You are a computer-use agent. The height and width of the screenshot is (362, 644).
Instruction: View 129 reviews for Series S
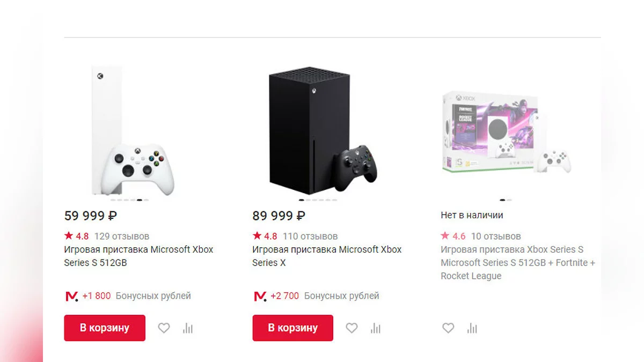tap(122, 236)
